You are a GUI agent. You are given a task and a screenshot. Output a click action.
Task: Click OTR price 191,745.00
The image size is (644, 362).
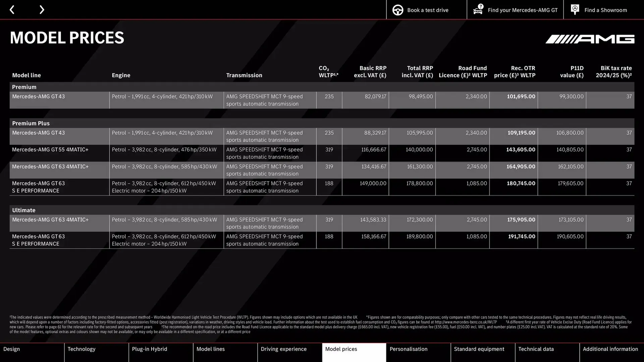click(522, 236)
